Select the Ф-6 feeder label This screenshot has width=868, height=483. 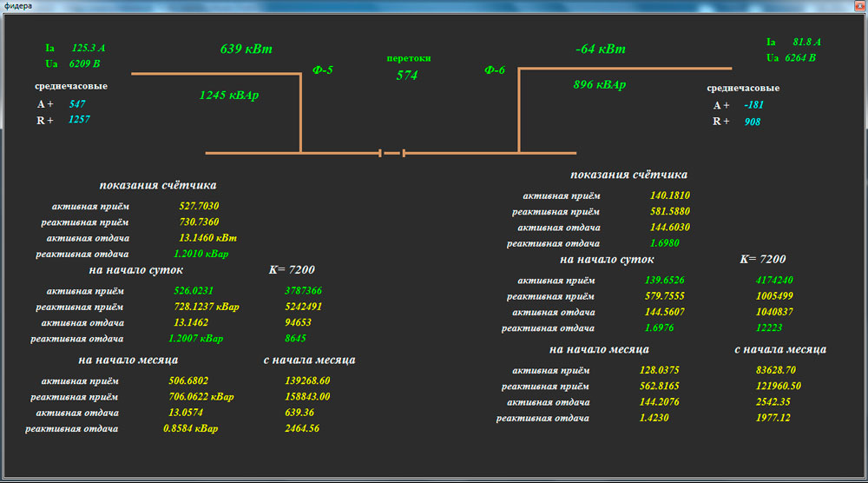(495, 69)
